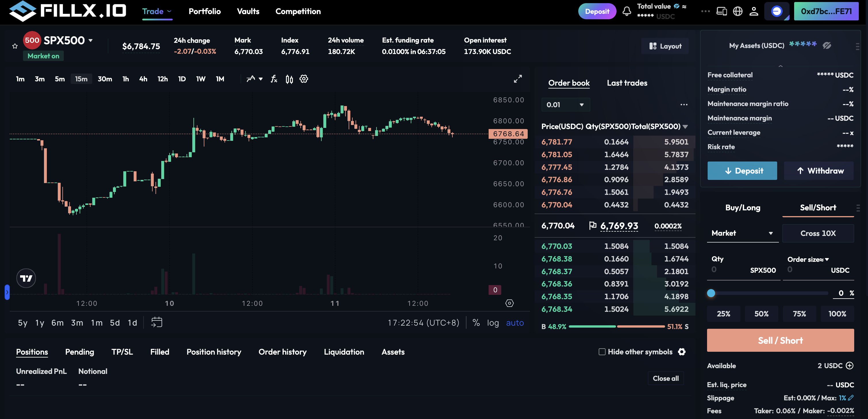
Task: Open notifications via the bell icon
Action: 627,11
